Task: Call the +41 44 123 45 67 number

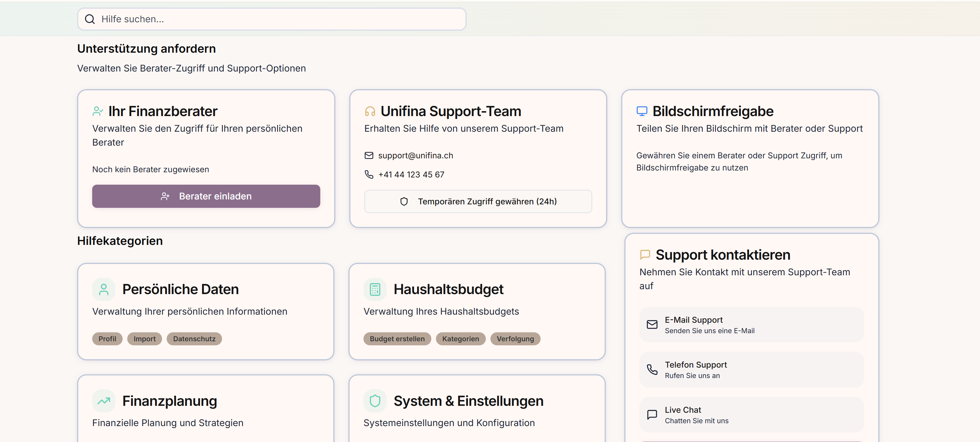Action: (411, 175)
